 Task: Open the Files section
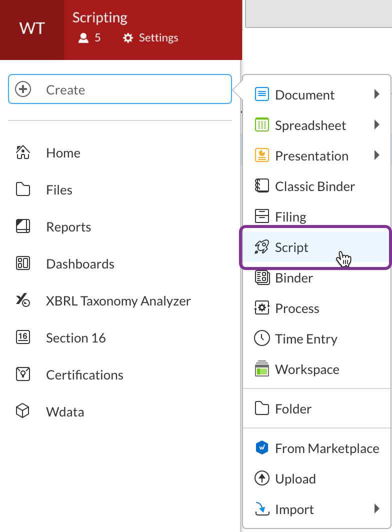click(59, 189)
